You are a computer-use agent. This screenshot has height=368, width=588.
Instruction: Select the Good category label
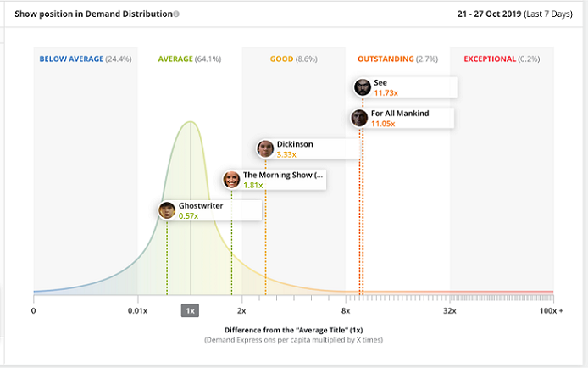(282, 59)
